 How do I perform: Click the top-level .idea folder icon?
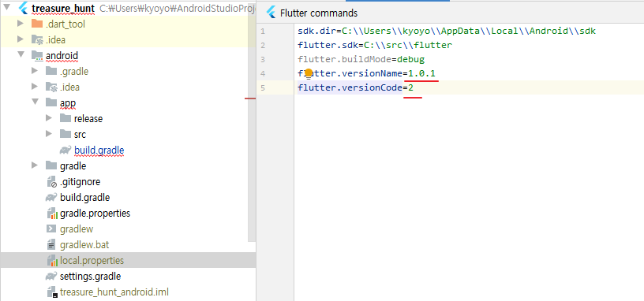pyautogui.click(x=37, y=39)
